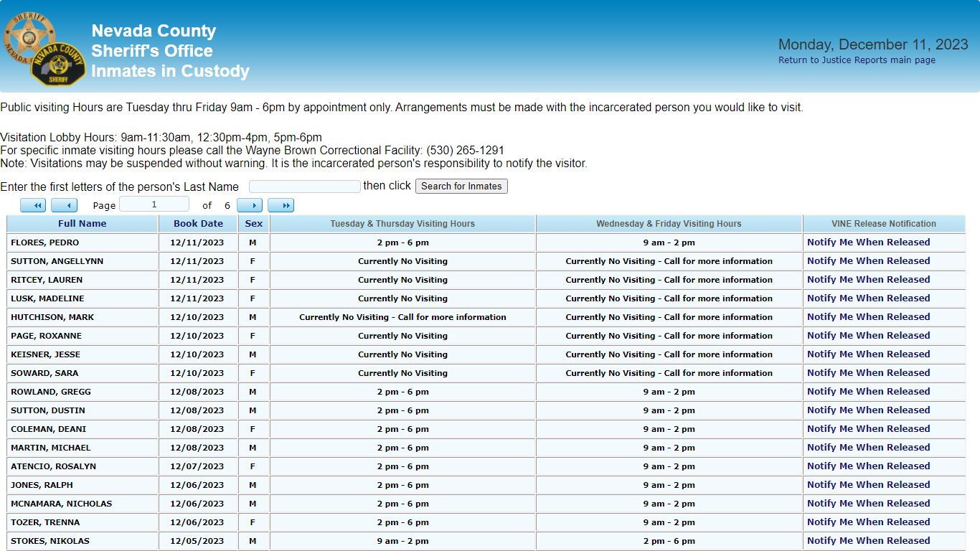This screenshot has height=551, width=980.
Task: Select the name COLEMAN, DEANI
Action: point(48,429)
